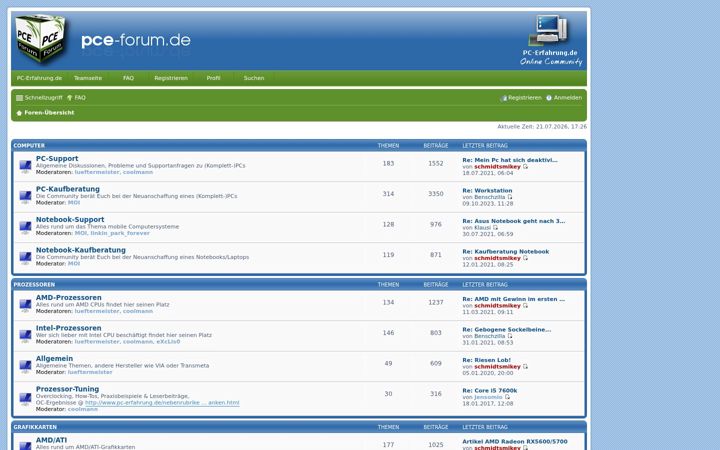The image size is (720, 450).
Task: Open Suchen in the top menu
Action: (254, 78)
